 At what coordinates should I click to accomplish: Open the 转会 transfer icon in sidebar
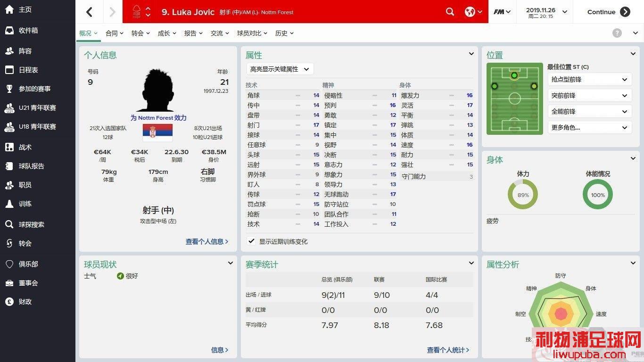click(9, 243)
